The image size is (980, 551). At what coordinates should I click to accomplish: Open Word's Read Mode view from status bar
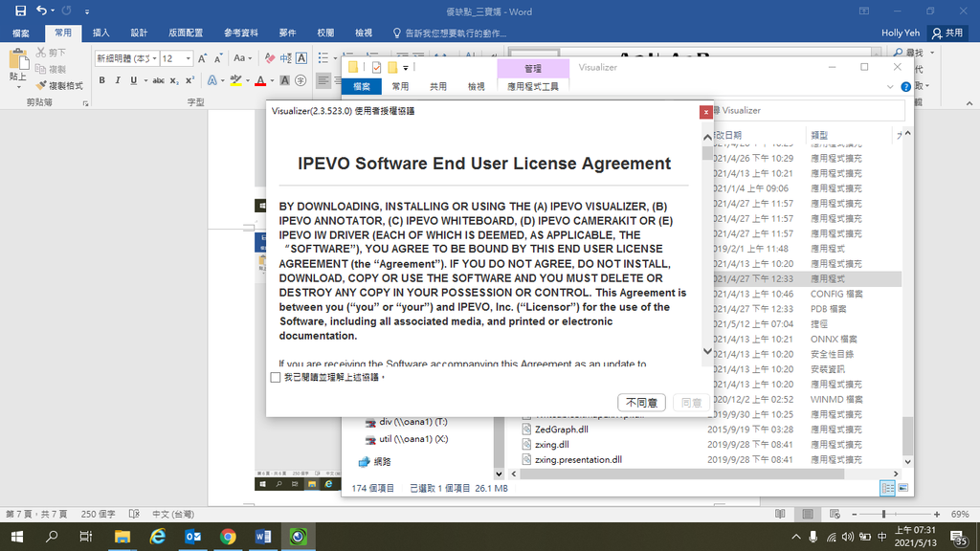click(x=780, y=514)
